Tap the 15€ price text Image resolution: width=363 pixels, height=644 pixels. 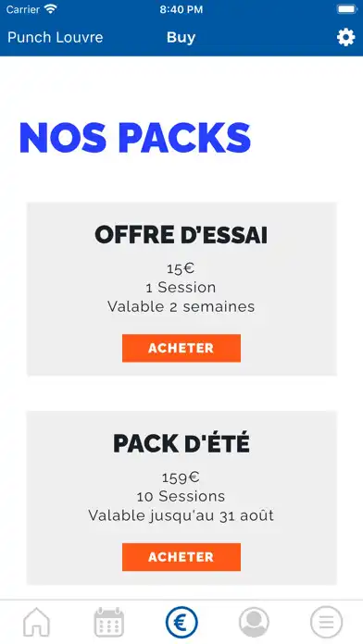181,268
